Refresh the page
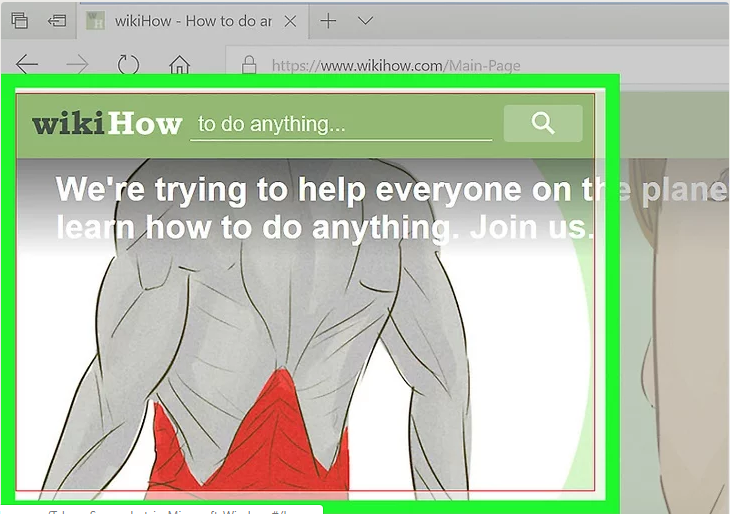 point(128,64)
